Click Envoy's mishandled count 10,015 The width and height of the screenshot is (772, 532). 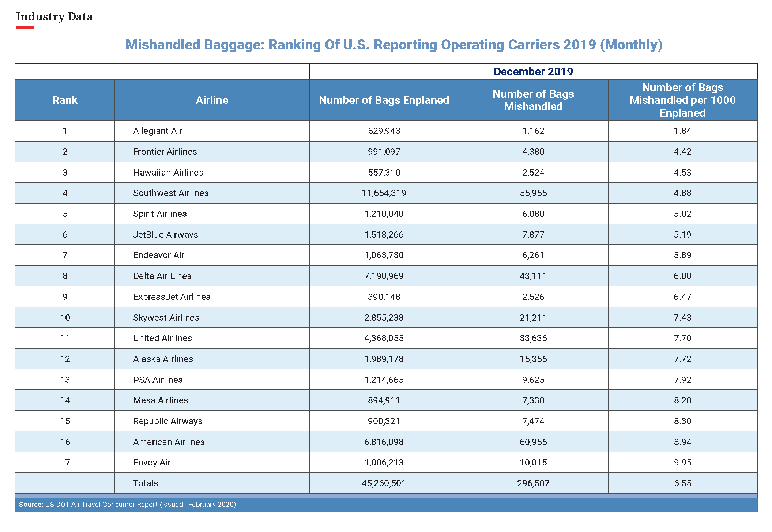(x=533, y=463)
